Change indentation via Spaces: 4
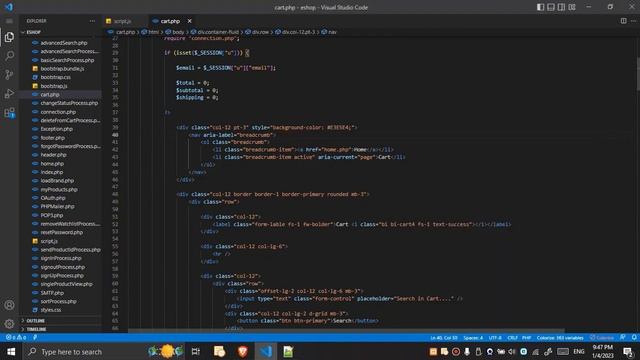Image resolution: width=640 pixels, height=360 pixels. pos(473,338)
